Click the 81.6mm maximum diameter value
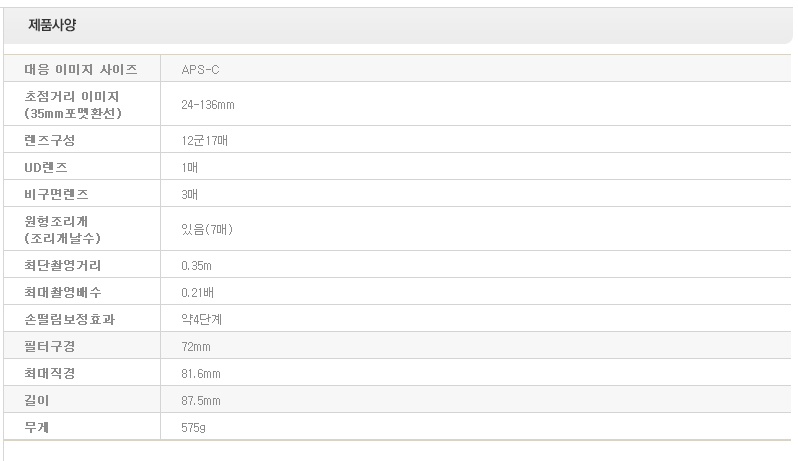 click(201, 374)
